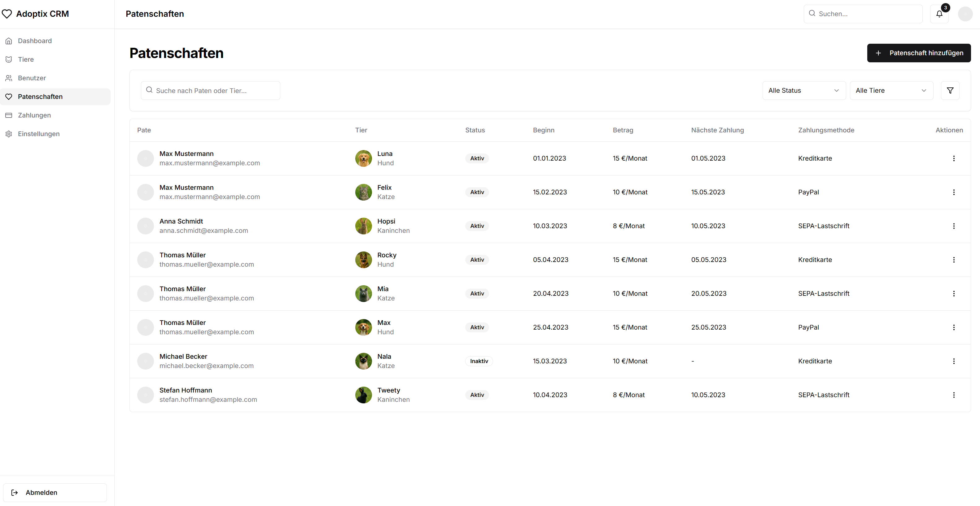Click the Abmelden logout button

tap(55, 493)
